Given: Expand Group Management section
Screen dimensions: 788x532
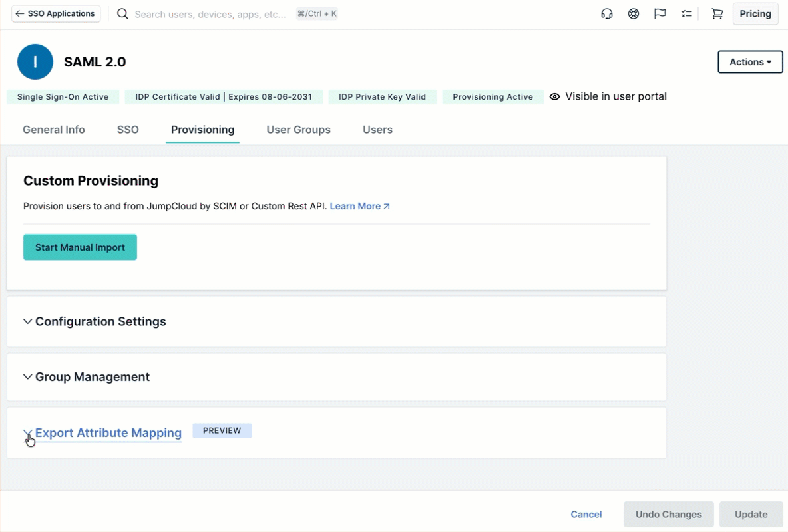Looking at the screenshot, I should pos(87,377).
